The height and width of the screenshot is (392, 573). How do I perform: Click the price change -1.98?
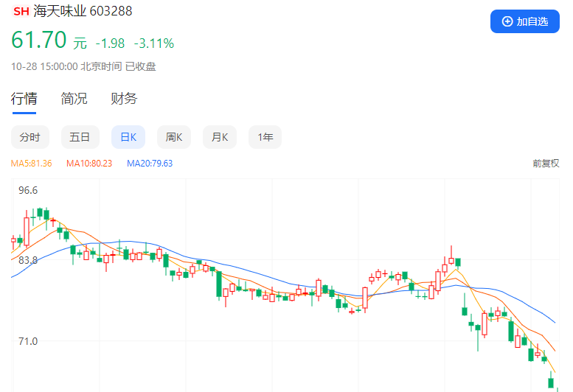pyautogui.click(x=110, y=43)
